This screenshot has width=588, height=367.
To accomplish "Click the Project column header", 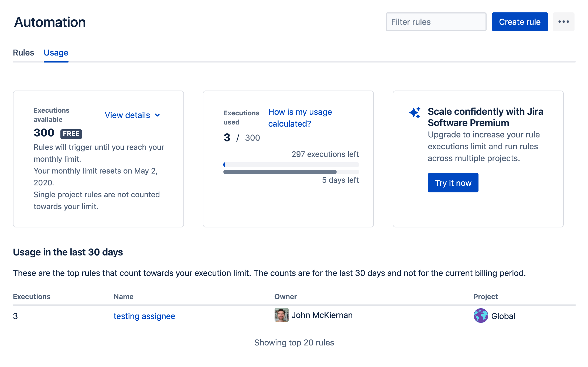I will coord(486,296).
